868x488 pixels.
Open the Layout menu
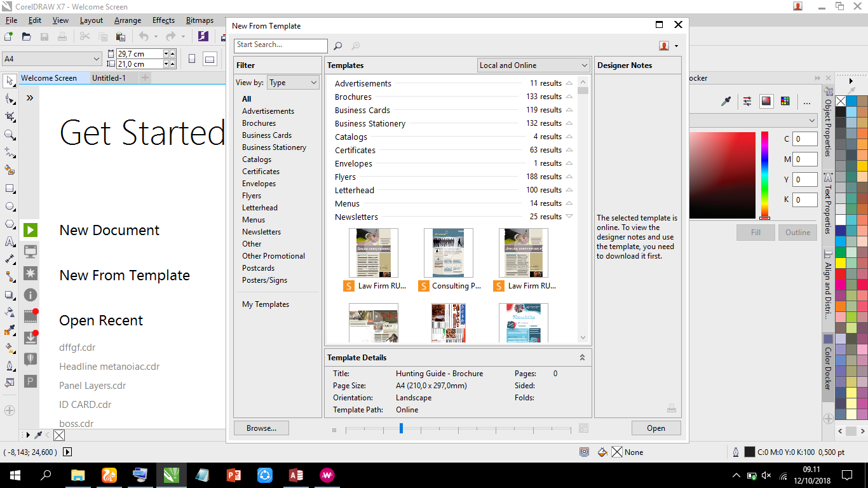pos(91,20)
